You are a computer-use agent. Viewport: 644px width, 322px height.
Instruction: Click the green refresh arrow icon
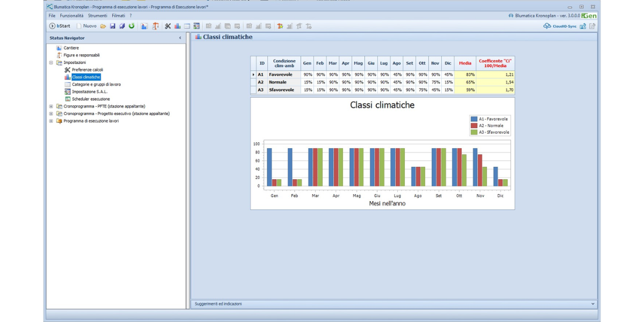(x=131, y=26)
